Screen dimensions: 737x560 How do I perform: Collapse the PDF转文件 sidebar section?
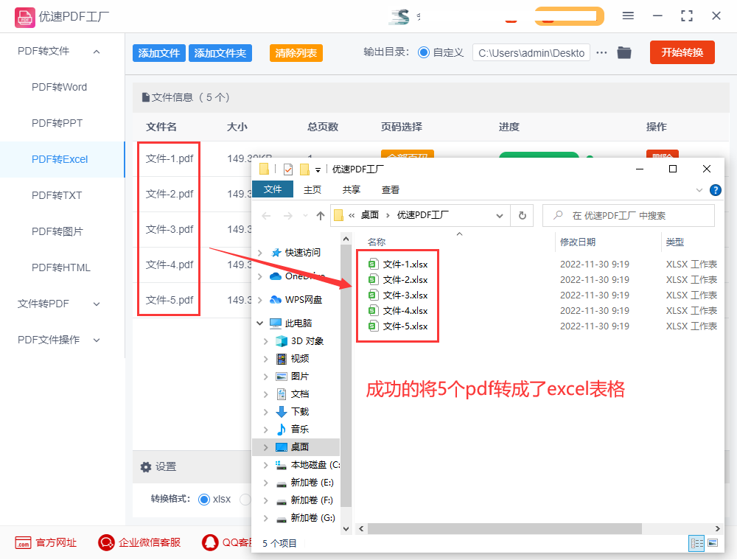(x=97, y=52)
